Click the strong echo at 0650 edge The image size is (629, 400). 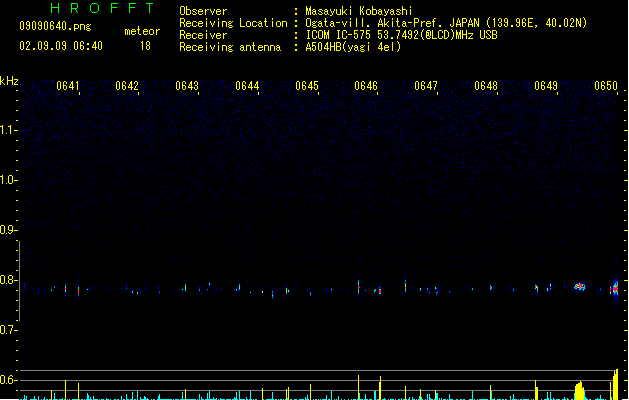[x=615, y=288]
